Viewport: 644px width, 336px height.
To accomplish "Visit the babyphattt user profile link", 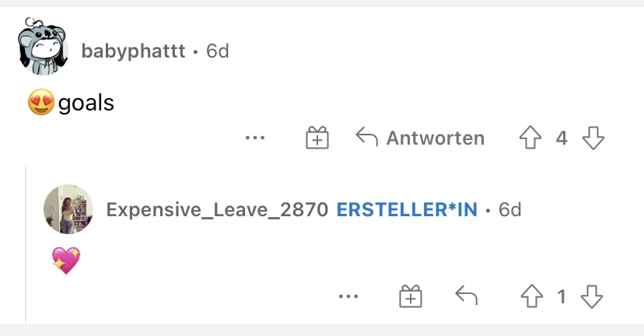I will pyautogui.click(x=134, y=51).
